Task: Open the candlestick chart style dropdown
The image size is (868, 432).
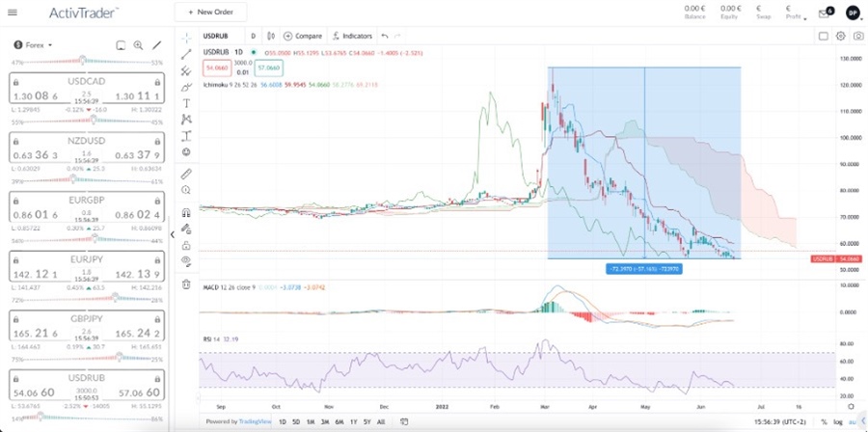Action: point(273,36)
